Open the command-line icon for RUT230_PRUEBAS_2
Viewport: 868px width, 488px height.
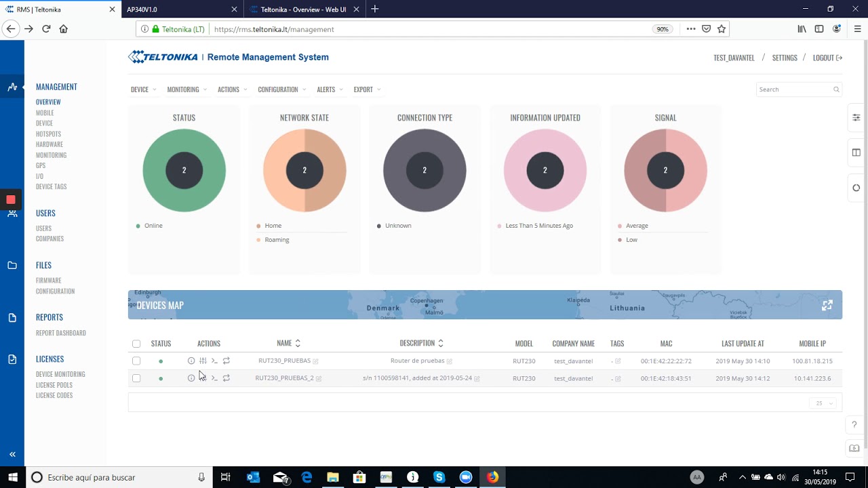tap(214, 378)
